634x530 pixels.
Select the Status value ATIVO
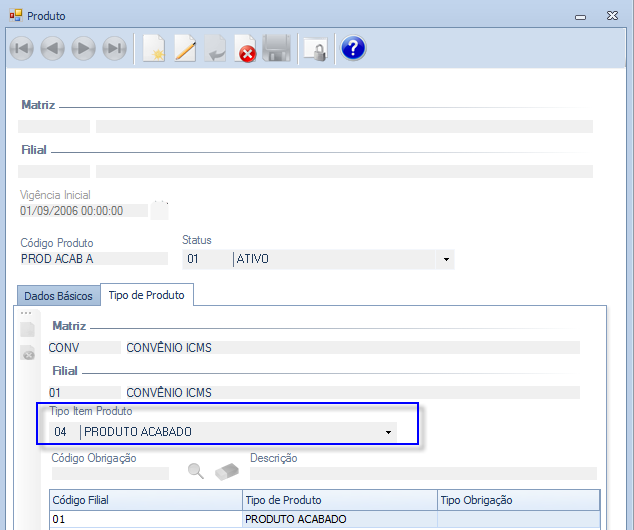coord(253,259)
